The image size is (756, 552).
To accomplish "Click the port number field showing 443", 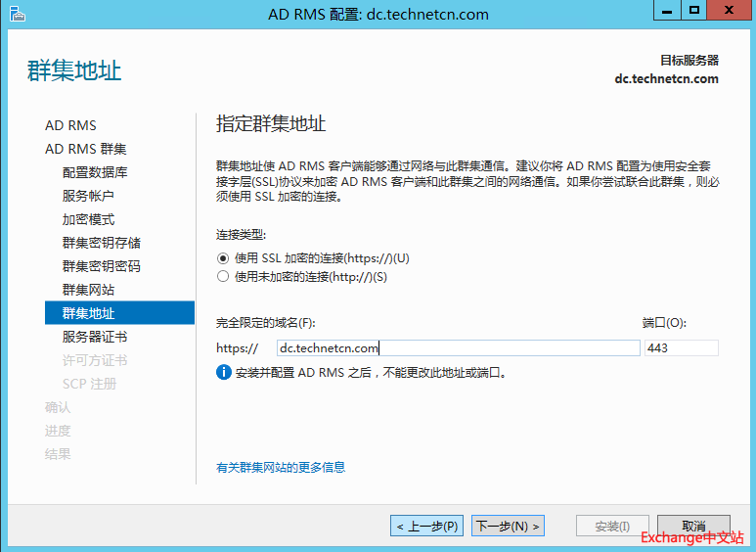I will [681, 347].
